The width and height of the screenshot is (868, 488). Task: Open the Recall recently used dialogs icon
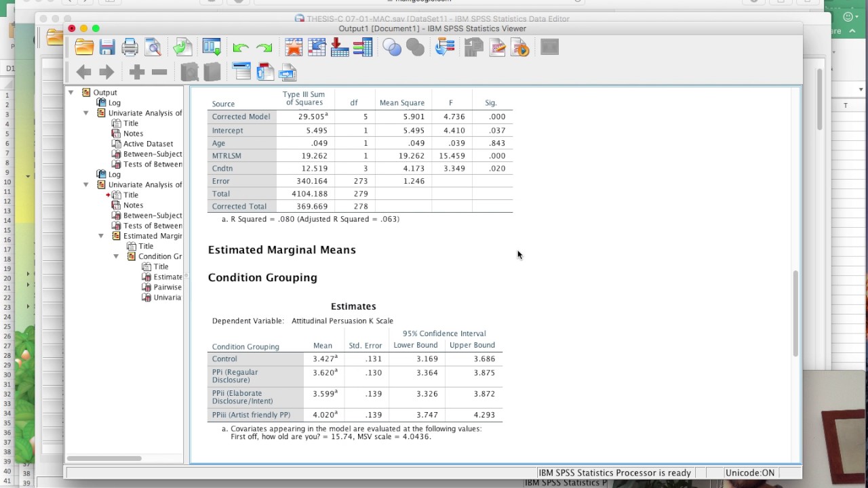(212, 47)
